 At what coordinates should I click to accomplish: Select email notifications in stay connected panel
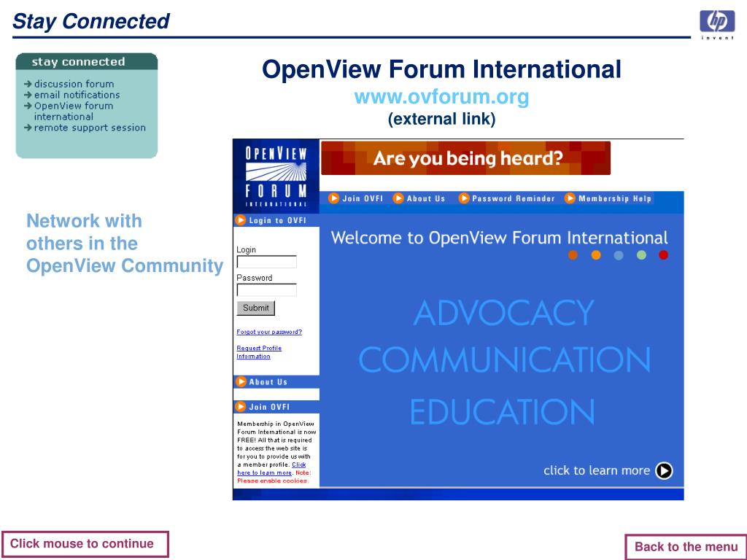pos(77,95)
